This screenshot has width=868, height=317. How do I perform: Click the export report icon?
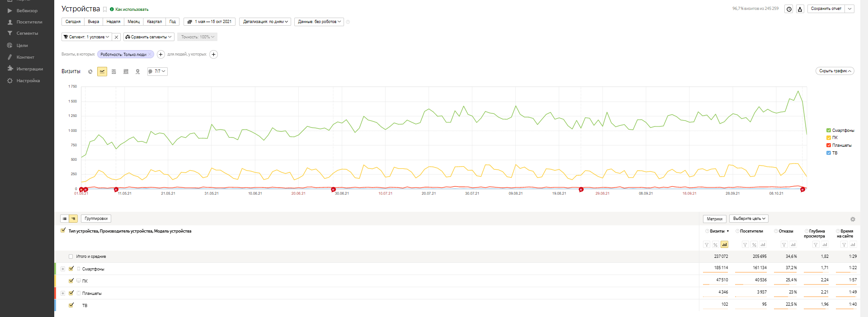tap(800, 9)
